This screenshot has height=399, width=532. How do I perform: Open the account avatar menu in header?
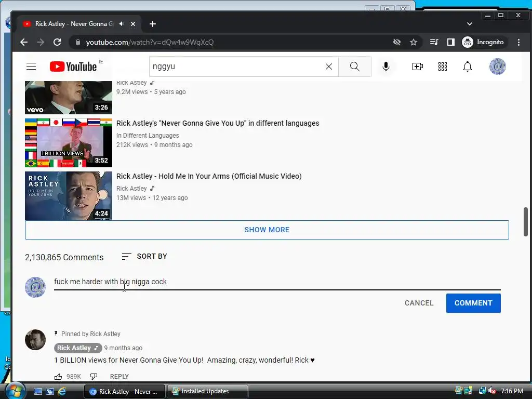pos(497,66)
